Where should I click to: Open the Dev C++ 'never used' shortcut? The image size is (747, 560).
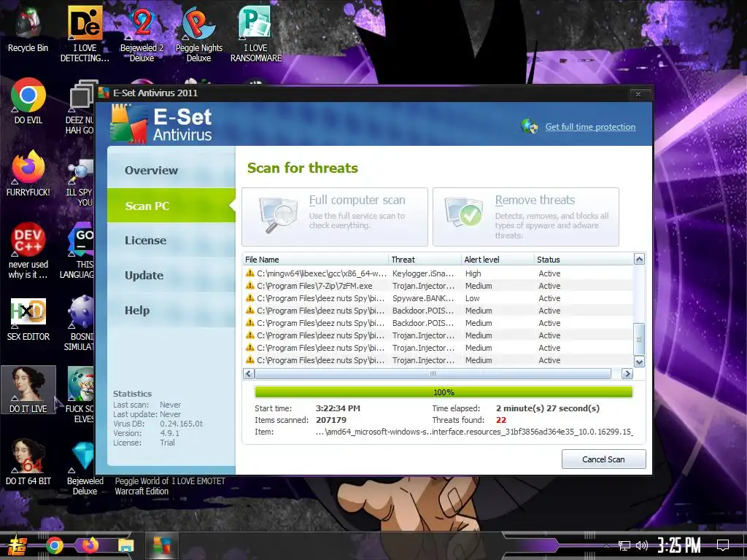tap(28, 251)
